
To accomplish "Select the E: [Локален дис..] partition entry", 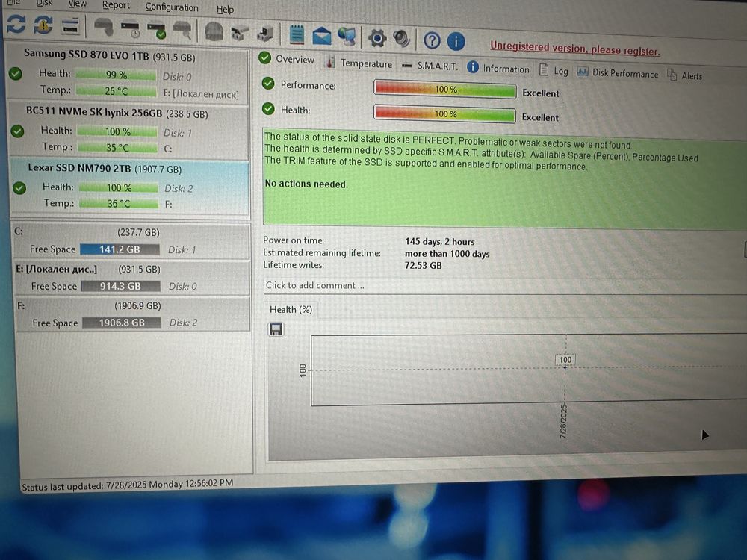I will pyautogui.click(x=133, y=278).
